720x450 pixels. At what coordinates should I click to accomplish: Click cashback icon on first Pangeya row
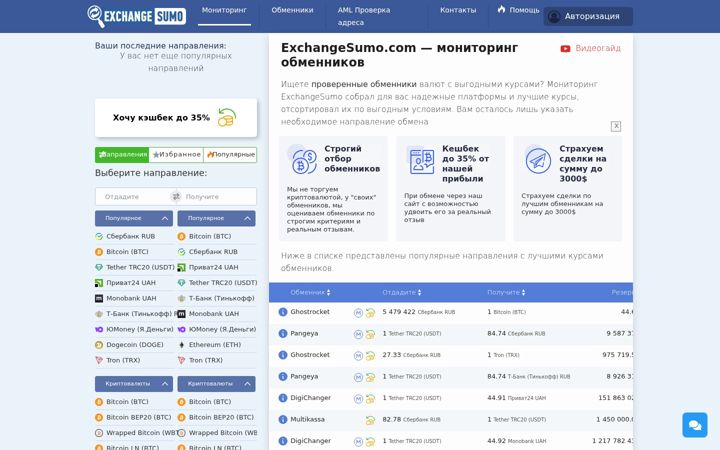pyautogui.click(x=370, y=335)
